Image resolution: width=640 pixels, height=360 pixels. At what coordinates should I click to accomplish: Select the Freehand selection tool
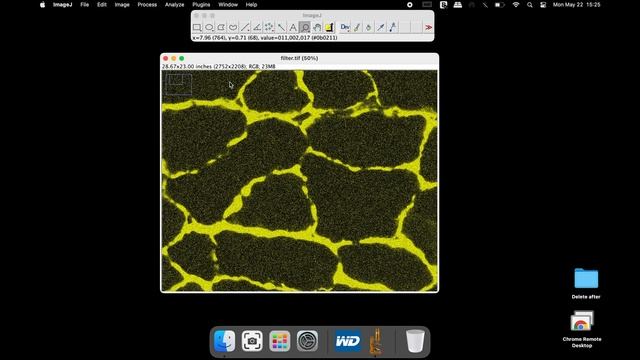pos(233,27)
